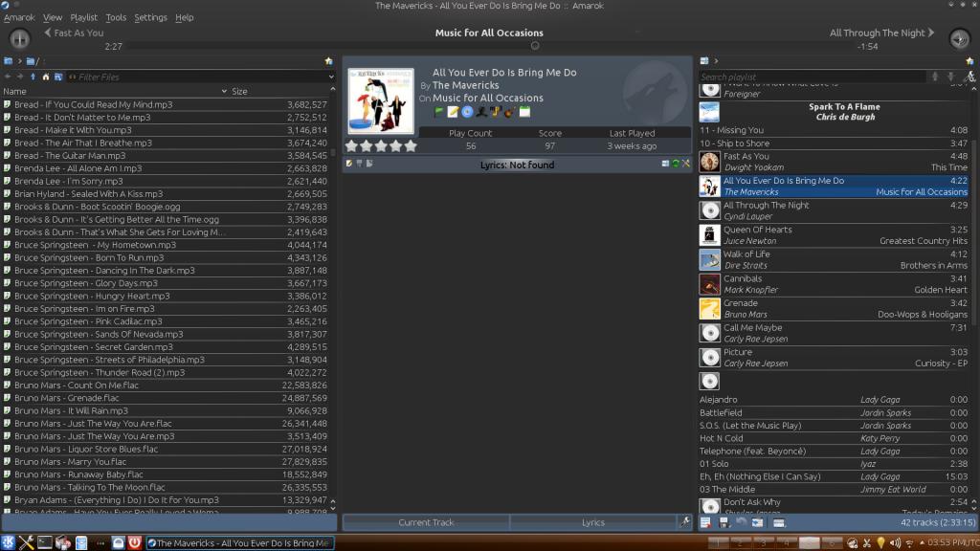
Task: Open the Tools menu
Action: [116, 17]
